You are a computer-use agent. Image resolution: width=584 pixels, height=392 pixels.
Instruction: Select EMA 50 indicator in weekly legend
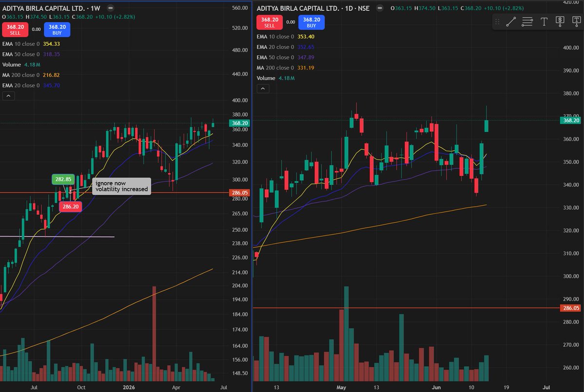pos(31,54)
